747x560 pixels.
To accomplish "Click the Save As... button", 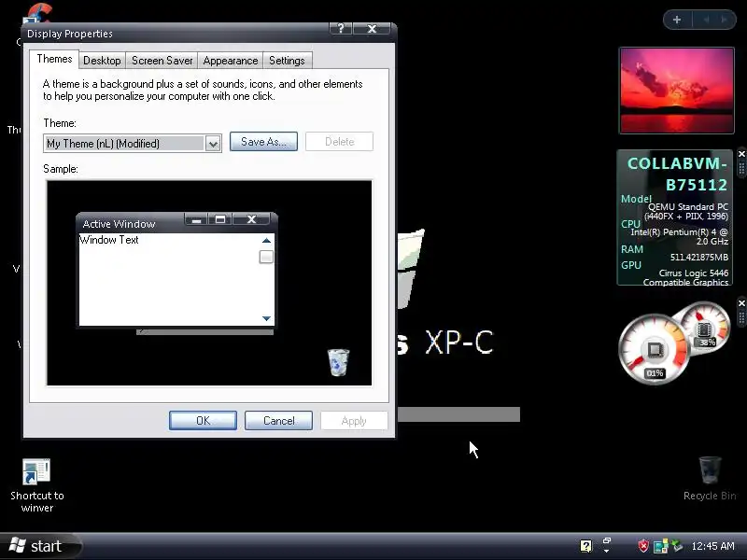I will coord(263,142).
